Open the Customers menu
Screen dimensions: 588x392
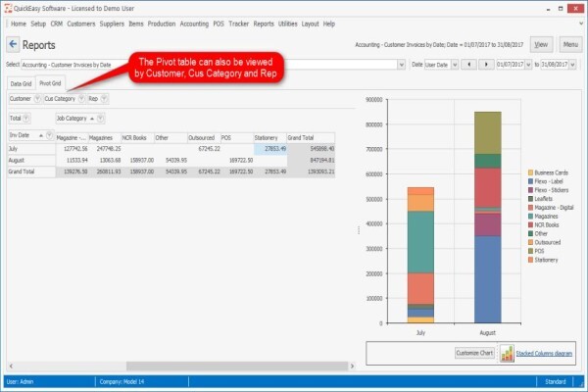[81, 24]
